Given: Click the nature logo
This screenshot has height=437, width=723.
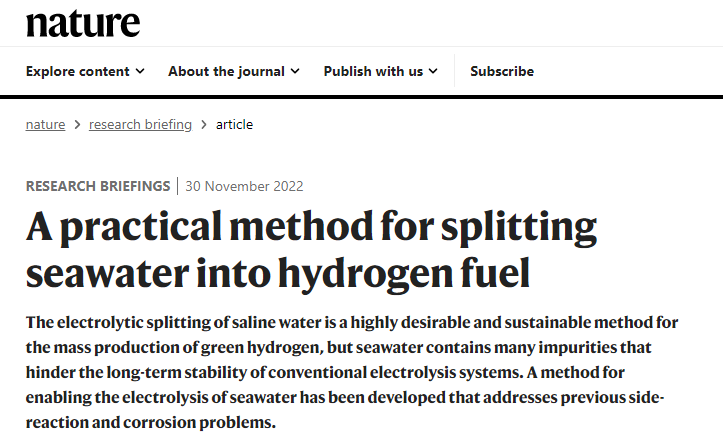Looking at the screenshot, I should pyautogui.click(x=83, y=24).
